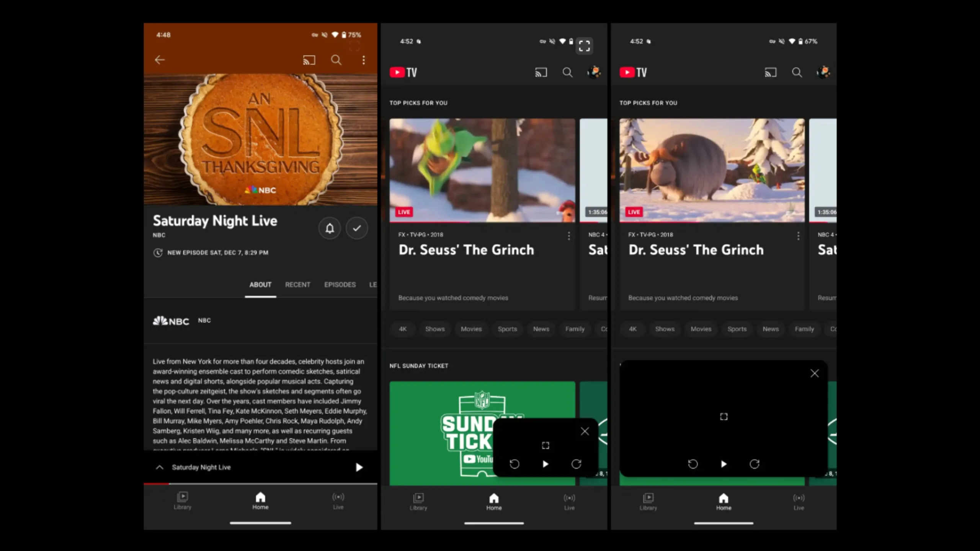This screenshot has width=980, height=551.
Task: Open Cast icon in the right screen
Action: (x=770, y=72)
